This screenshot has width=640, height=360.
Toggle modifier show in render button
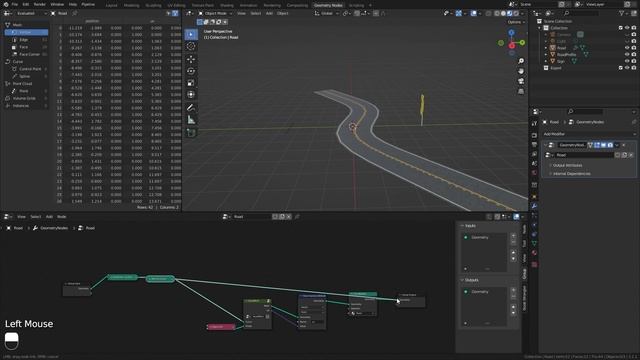610,145
